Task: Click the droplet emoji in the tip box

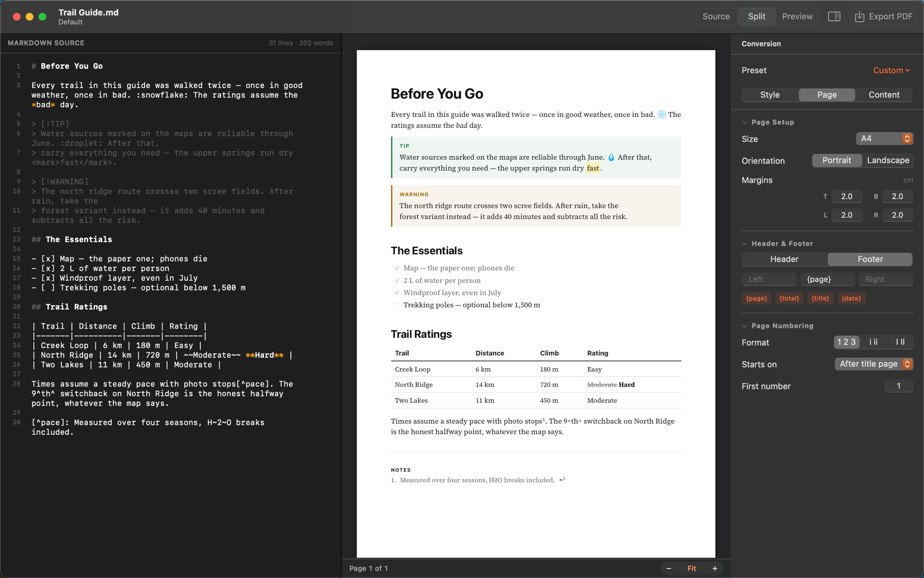Action: (611, 157)
